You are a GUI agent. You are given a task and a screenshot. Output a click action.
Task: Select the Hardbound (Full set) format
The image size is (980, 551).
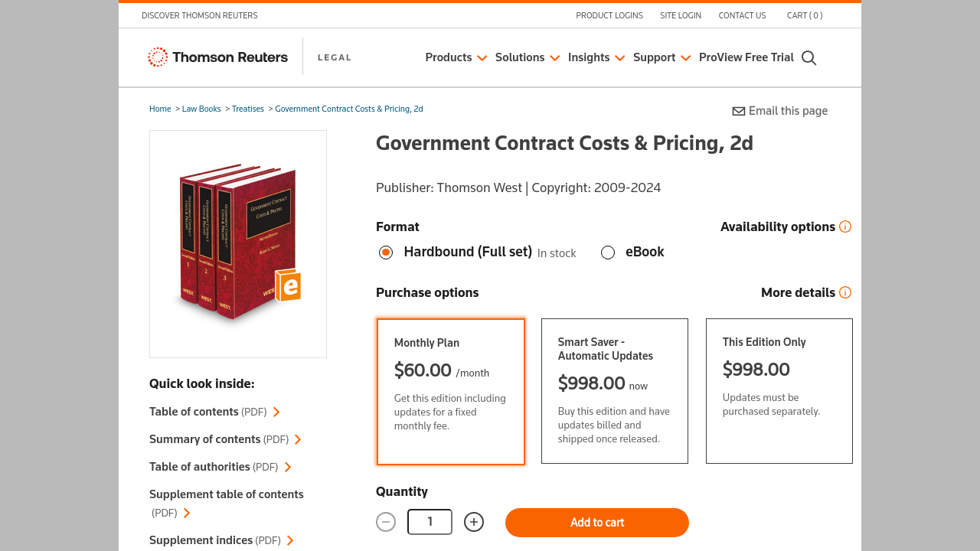(x=386, y=253)
